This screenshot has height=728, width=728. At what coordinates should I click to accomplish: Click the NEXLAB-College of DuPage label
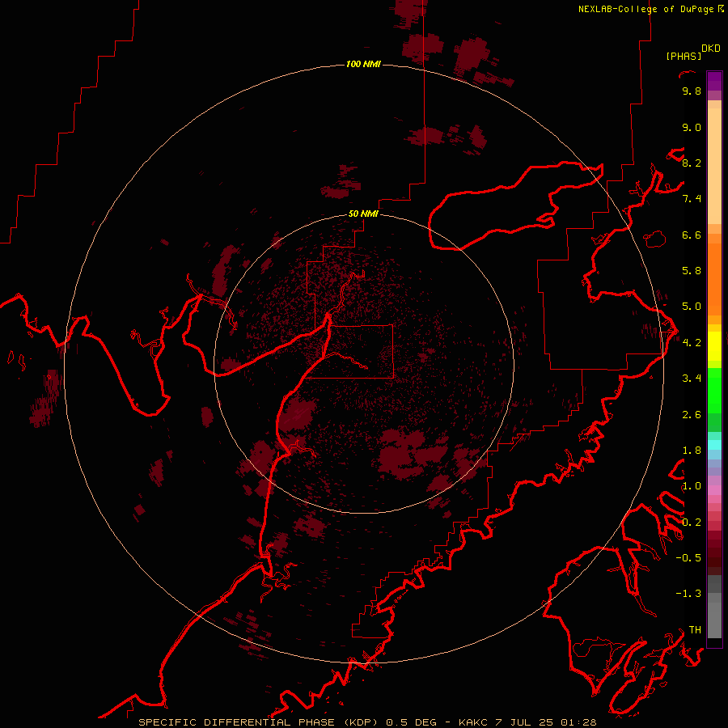coord(646,9)
